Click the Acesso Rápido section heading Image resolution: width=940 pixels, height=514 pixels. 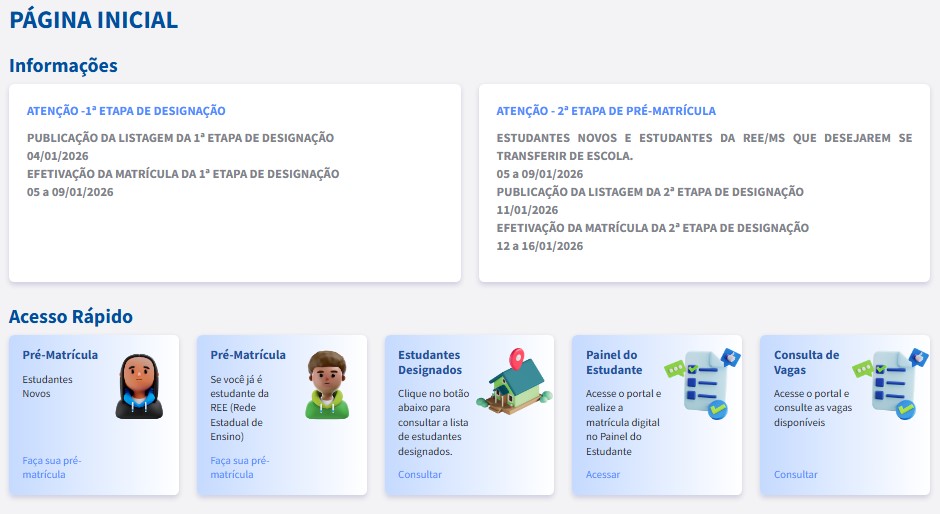[71, 316]
